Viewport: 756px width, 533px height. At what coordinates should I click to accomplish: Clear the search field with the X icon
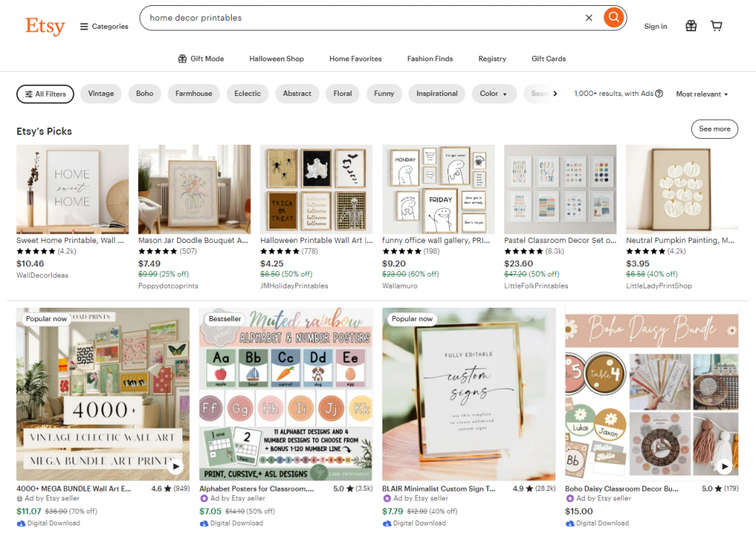pyautogui.click(x=588, y=17)
